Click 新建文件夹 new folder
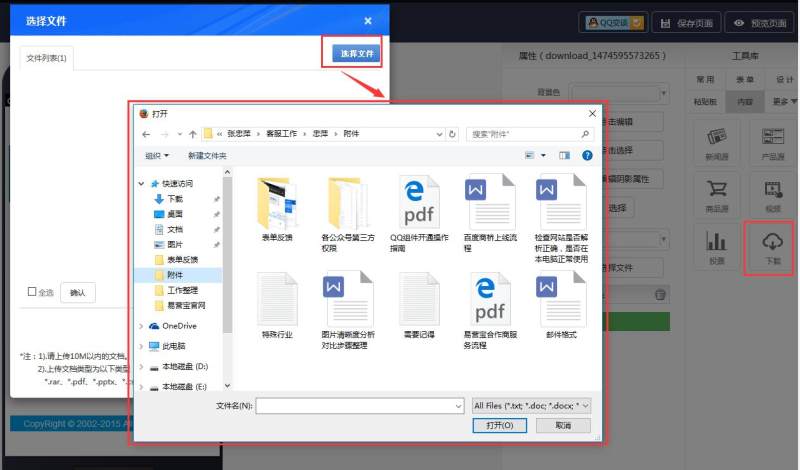This screenshot has height=470, width=800. pos(207,156)
